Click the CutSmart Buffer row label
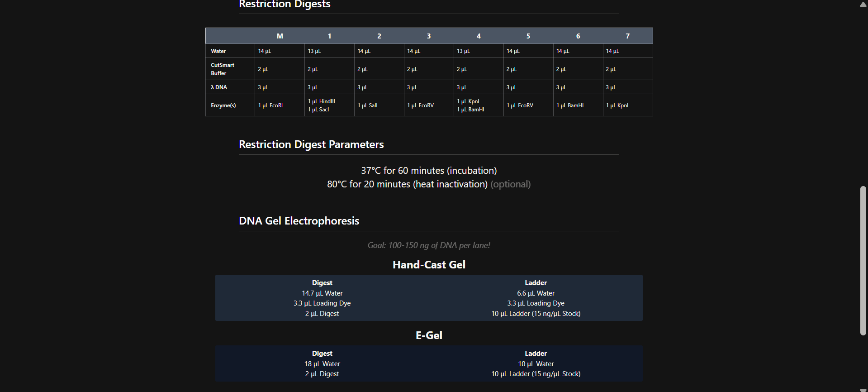This screenshot has height=392, width=868. (223, 69)
